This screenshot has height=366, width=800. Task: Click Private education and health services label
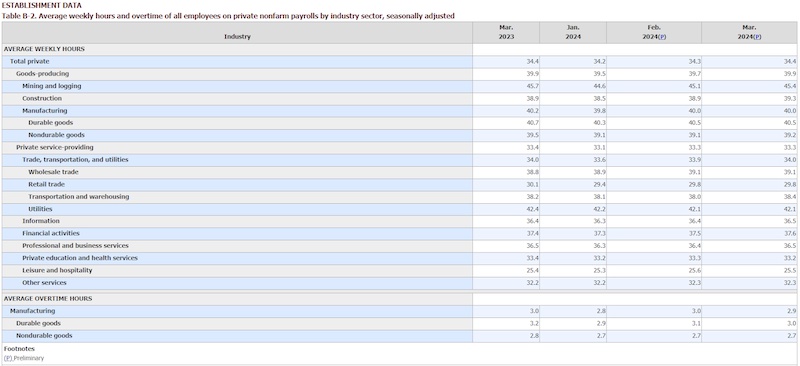coord(80,258)
